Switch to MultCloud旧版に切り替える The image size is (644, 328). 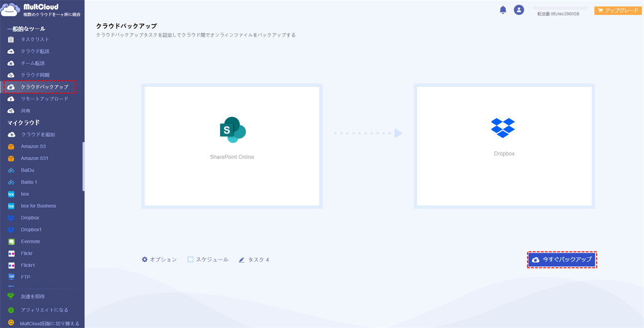coord(50,324)
